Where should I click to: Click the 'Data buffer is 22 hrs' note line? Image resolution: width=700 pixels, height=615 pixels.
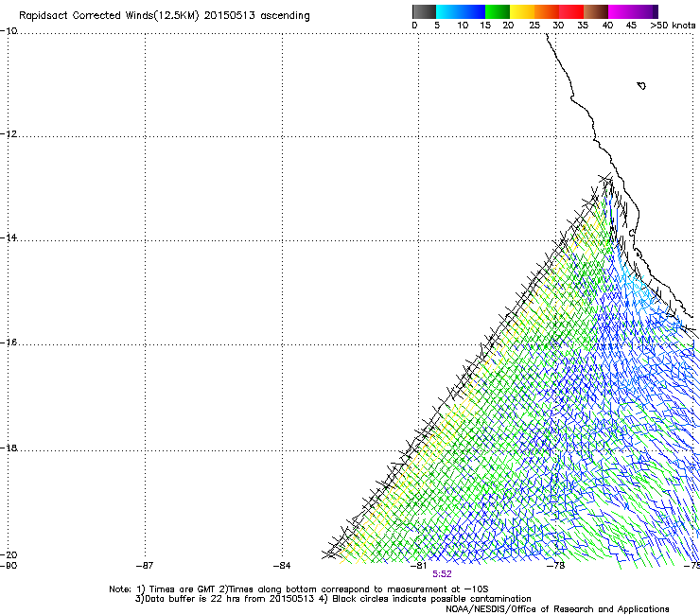(333, 599)
